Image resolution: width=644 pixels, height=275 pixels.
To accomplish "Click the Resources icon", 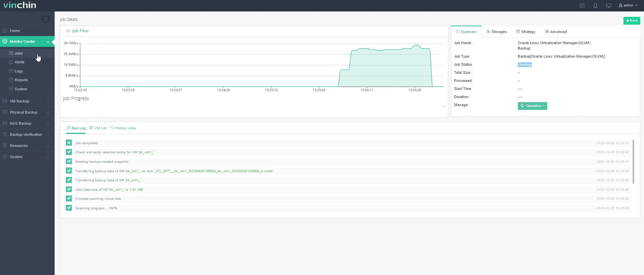I will tap(5, 146).
